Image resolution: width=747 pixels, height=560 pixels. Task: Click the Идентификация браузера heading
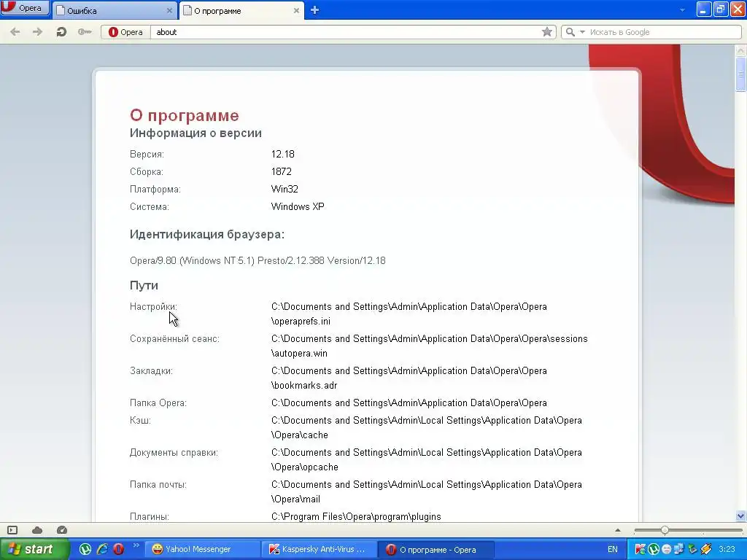(207, 234)
